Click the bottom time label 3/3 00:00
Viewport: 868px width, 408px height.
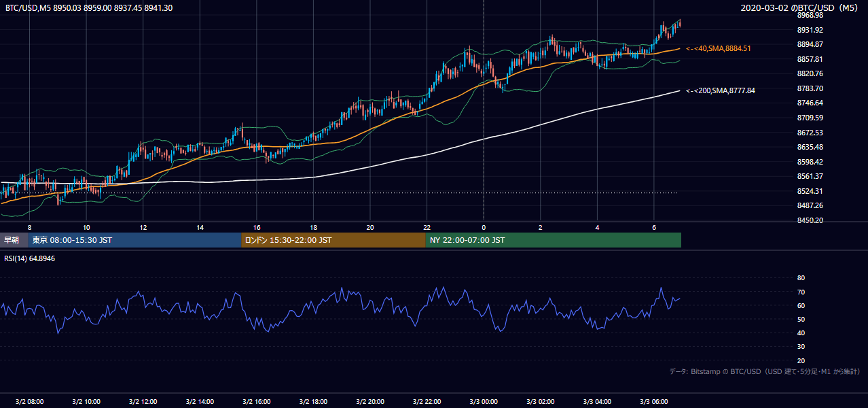[x=483, y=402]
